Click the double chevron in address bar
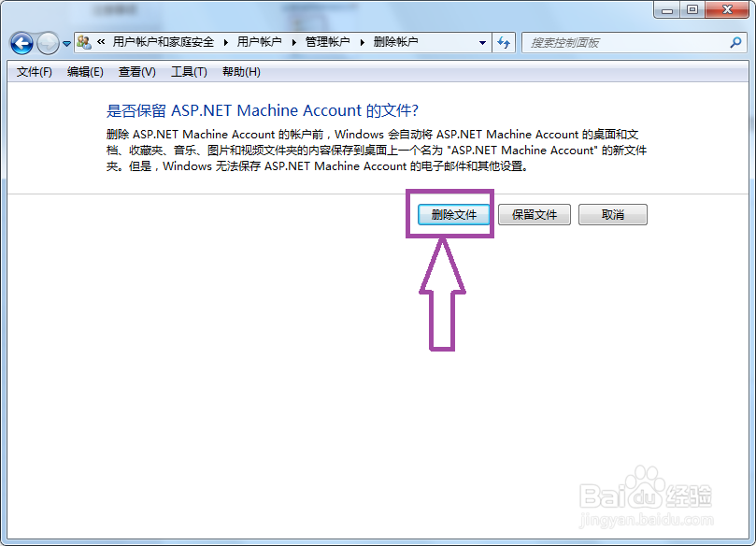756x546 pixels. [101, 42]
